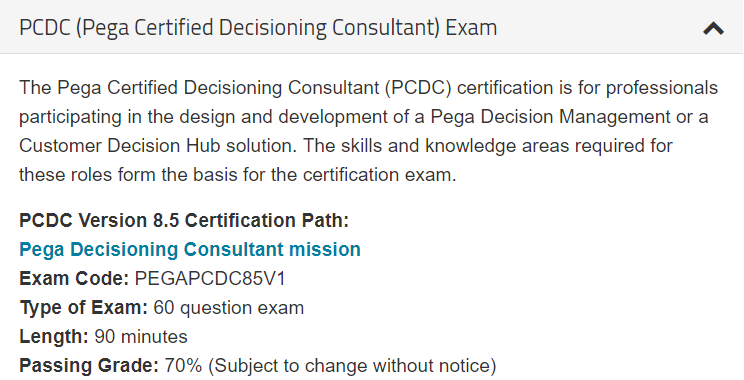Click the 70% passing grade value
Image resolution: width=744 pixels, height=380 pixels.
coord(183,366)
